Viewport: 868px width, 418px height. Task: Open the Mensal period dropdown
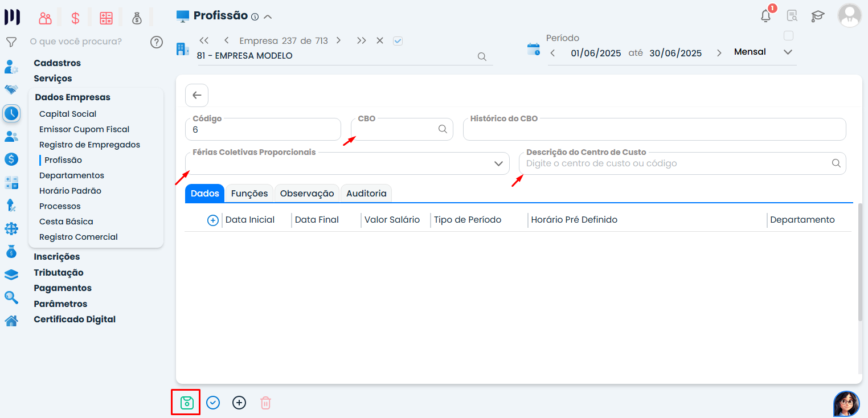788,52
